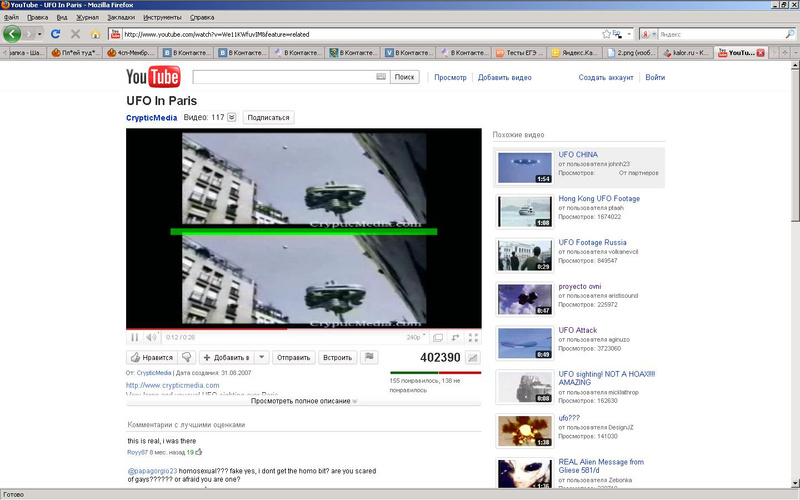Pause the video
Screen dimensions: 800x500
[135, 337]
